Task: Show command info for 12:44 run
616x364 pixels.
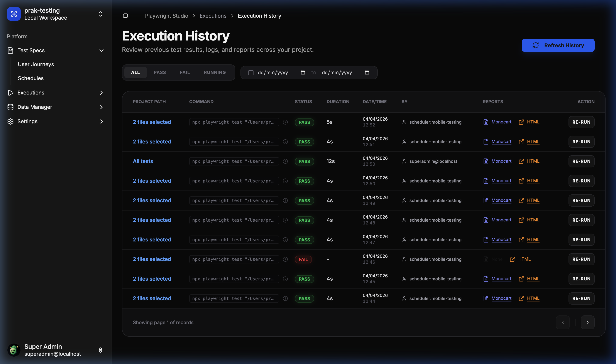Action: click(x=285, y=298)
